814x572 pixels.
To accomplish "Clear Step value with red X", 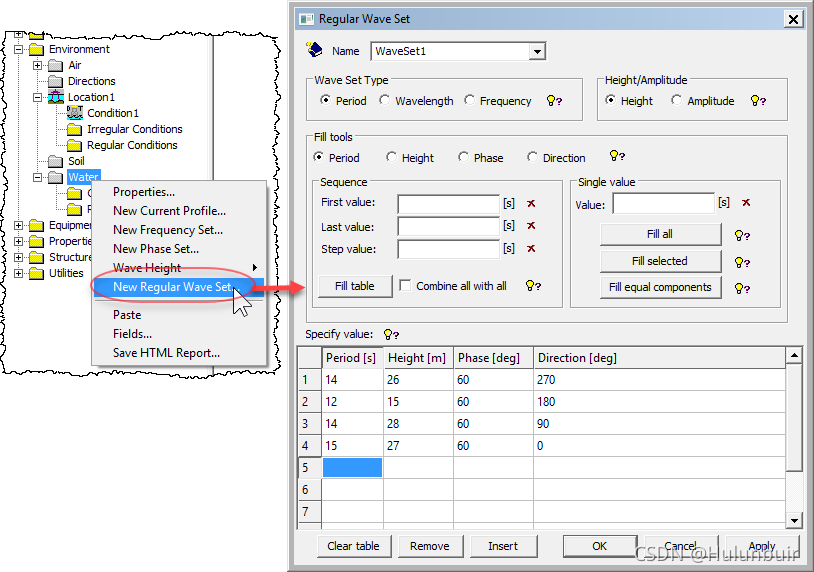I will click(531, 249).
